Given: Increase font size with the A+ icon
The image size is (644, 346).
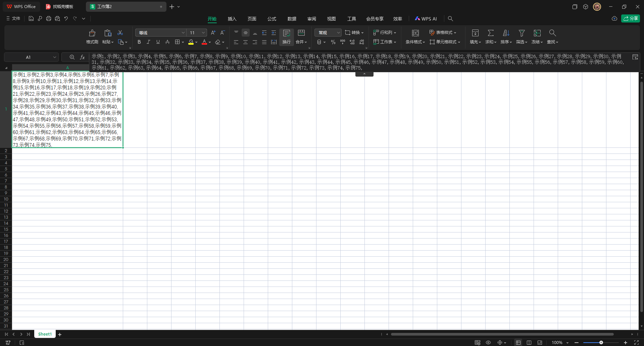Looking at the screenshot, I should coord(213,33).
